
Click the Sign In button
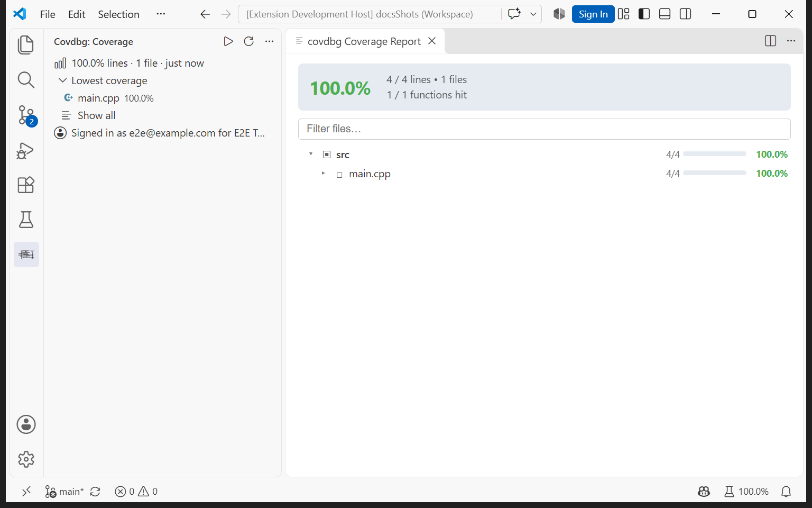click(x=593, y=14)
